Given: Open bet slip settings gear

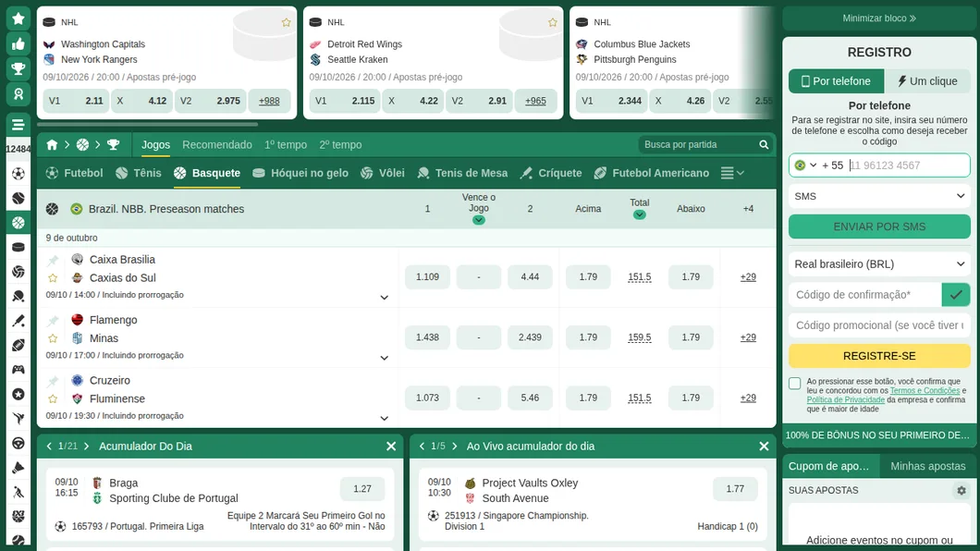Looking at the screenshot, I should pyautogui.click(x=962, y=490).
